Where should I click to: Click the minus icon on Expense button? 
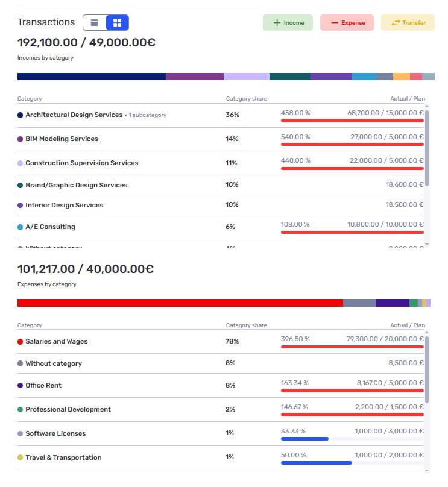pyautogui.click(x=335, y=23)
